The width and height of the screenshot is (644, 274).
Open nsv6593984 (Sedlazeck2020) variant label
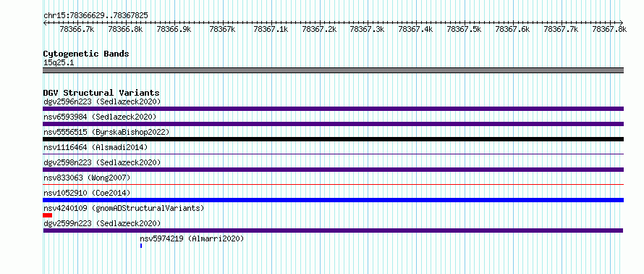coord(100,117)
